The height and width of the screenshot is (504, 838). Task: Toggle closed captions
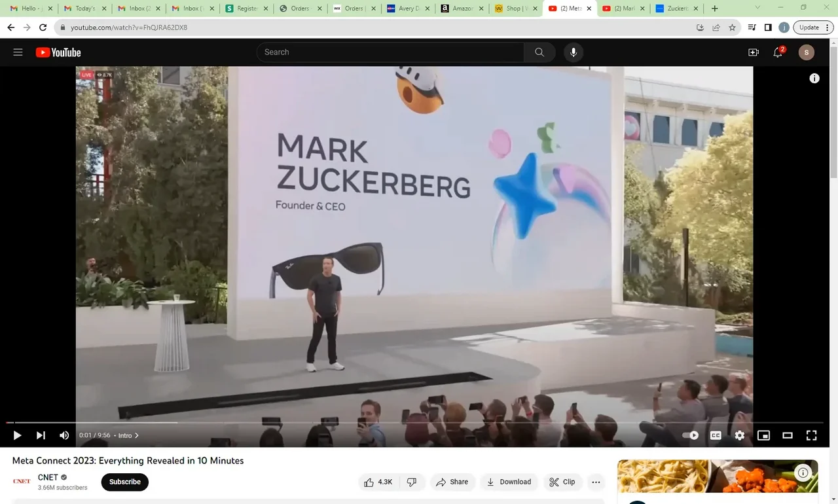pos(716,435)
